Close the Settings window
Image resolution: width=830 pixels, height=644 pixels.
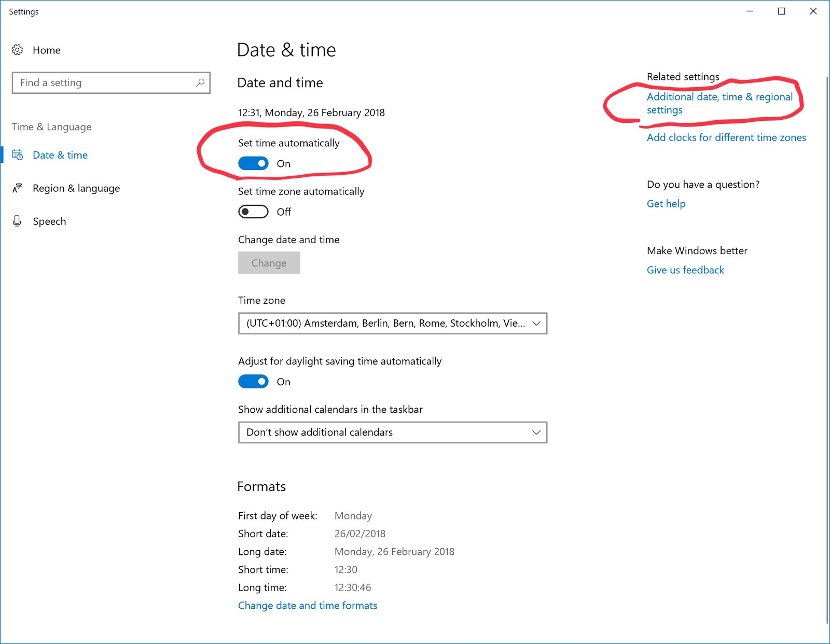(x=813, y=11)
